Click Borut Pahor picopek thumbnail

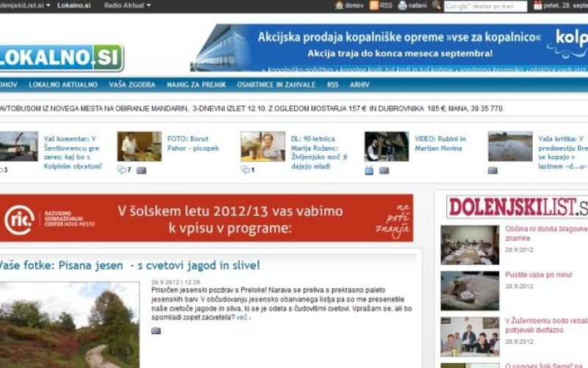click(140, 146)
